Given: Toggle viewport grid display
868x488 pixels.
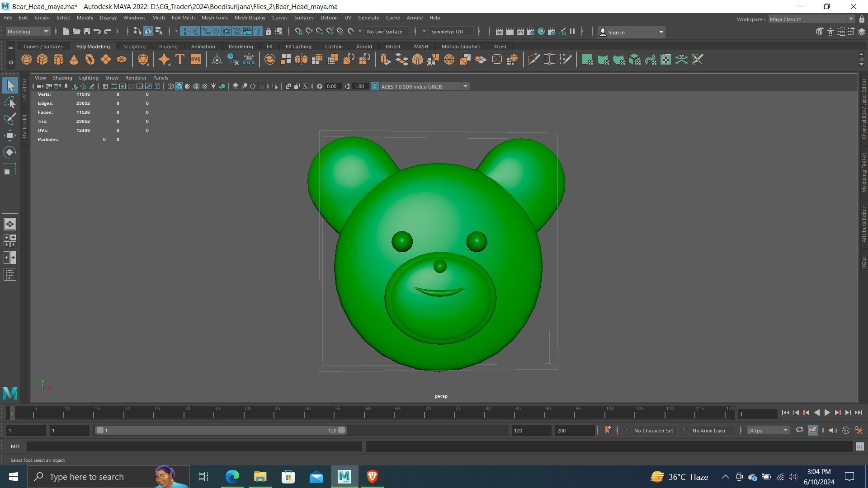Looking at the screenshot, I should point(105,86).
